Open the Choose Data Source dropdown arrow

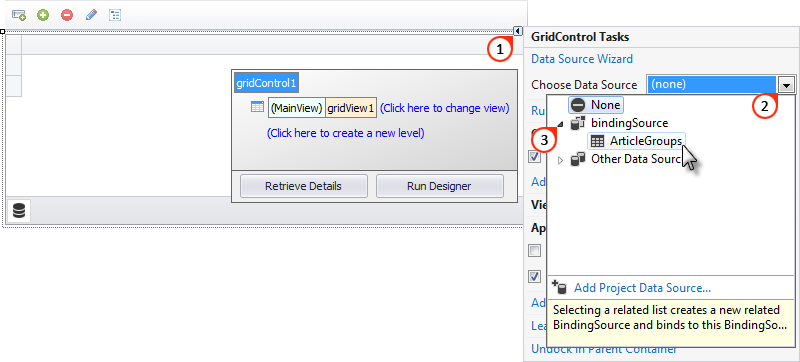pos(787,85)
